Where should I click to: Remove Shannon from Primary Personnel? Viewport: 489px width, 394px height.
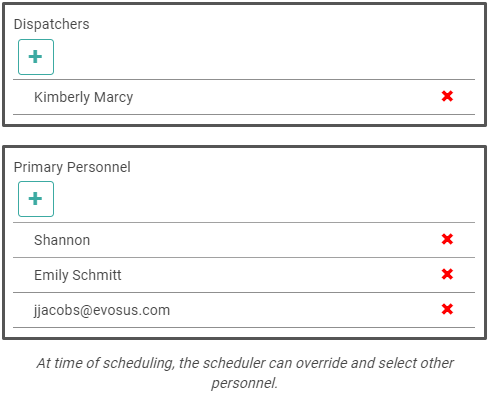[447, 239]
